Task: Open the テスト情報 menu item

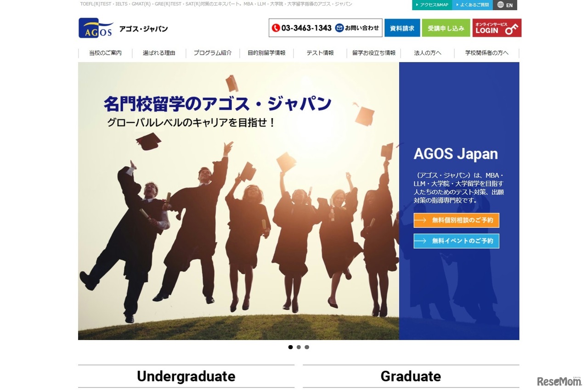Action: pyautogui.click(x=319, y=53)
